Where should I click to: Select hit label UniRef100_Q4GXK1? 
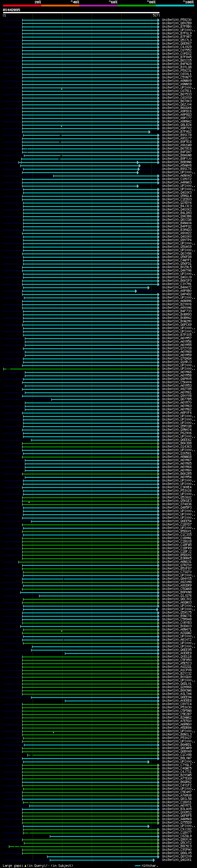click(x=176, y=860)
